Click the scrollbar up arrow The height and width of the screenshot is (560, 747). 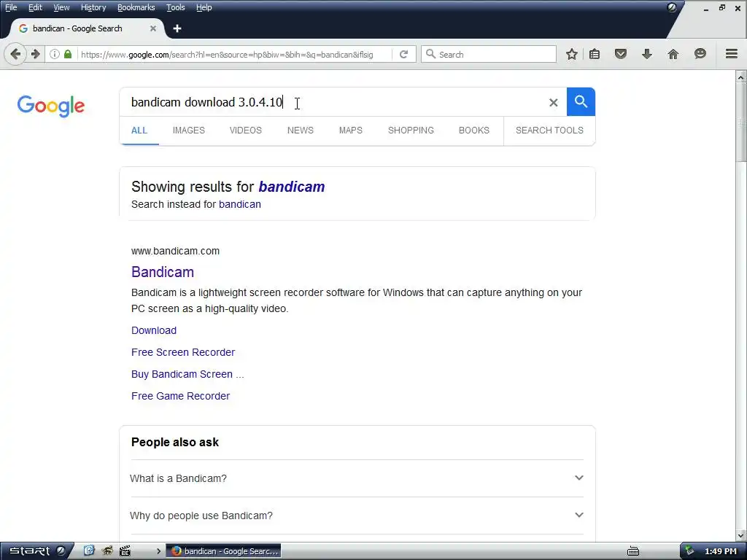pyautogui.click(x=741, y=76)
